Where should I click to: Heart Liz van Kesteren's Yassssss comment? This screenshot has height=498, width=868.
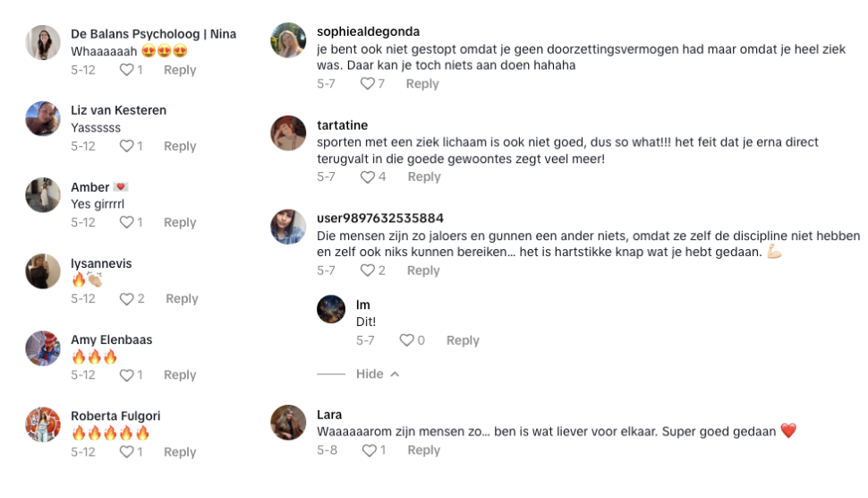pyautogui.click(x=127, y=146)
